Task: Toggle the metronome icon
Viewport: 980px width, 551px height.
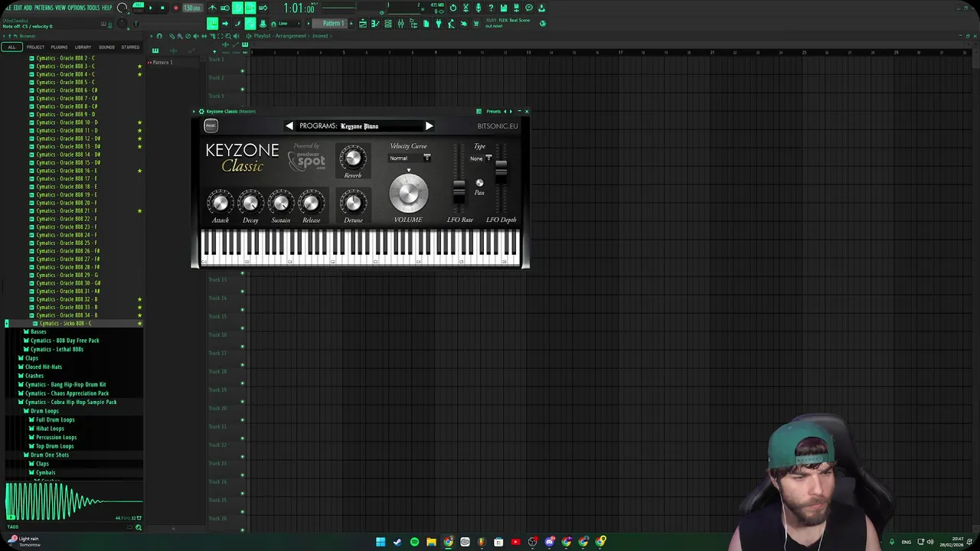Action: (x=212, y=8)
